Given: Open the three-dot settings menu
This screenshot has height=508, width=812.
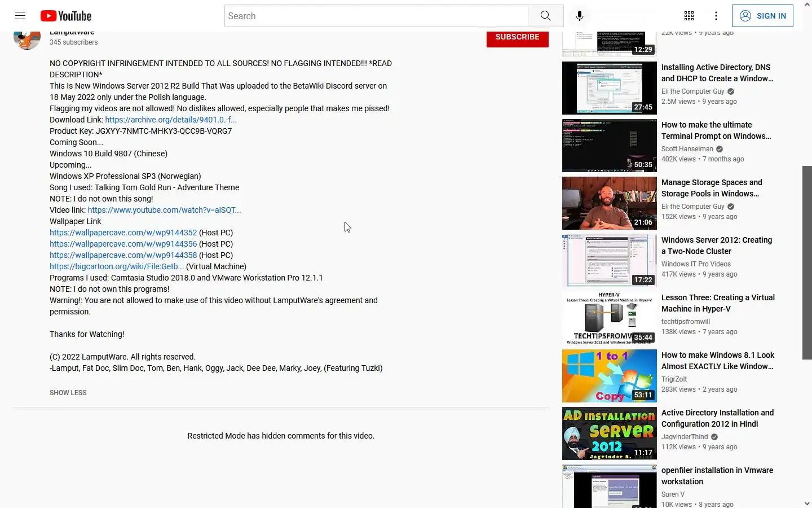Looking at the screenshot, I should click(x=716, y=16).
